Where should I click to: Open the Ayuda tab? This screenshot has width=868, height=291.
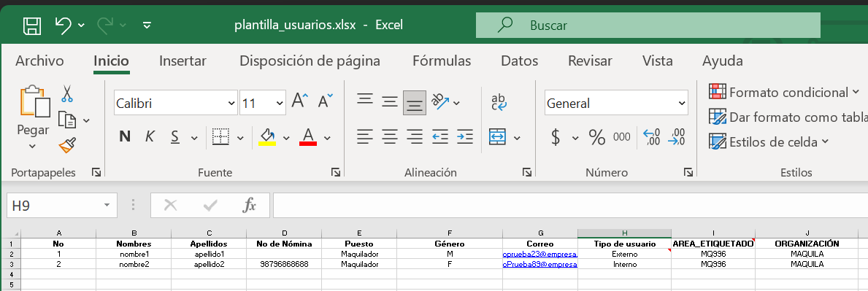coord(723,61)
